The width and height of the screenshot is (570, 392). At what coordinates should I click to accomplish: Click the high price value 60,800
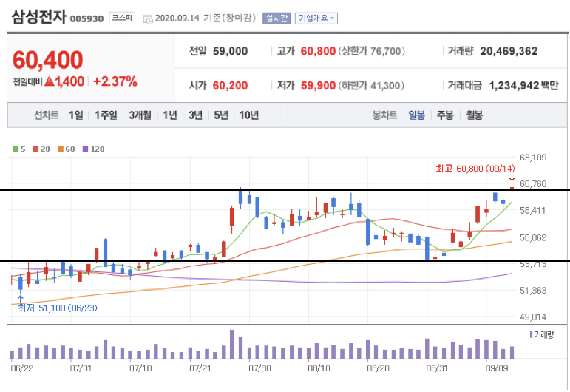[x=318, y=51]
